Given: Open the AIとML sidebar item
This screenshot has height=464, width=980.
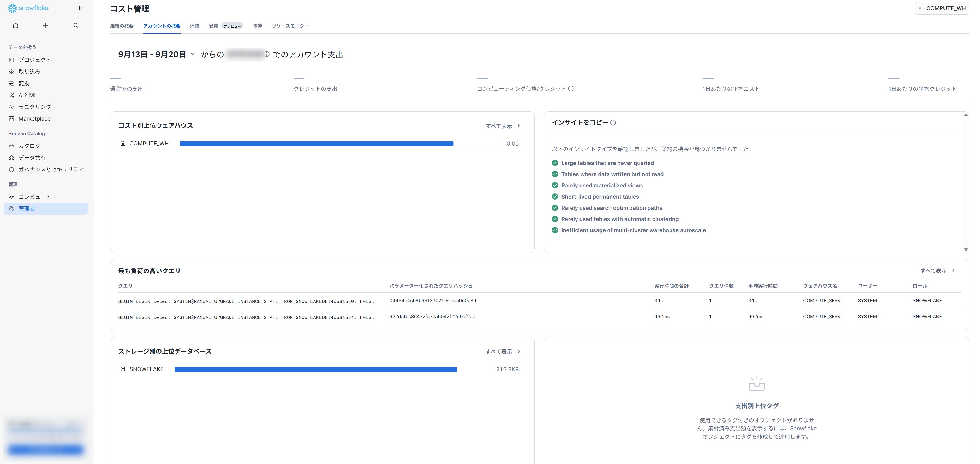Looking at the screenshot, I should point(28,95).
